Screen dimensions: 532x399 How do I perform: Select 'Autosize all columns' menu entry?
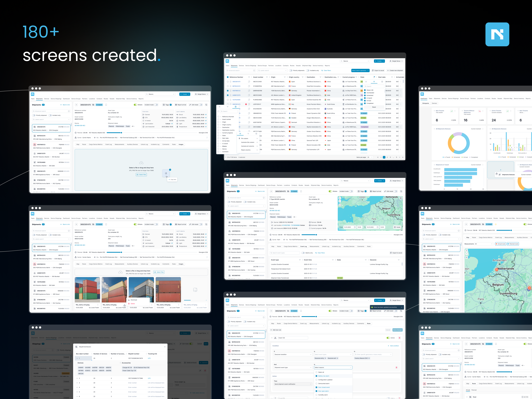248,146
